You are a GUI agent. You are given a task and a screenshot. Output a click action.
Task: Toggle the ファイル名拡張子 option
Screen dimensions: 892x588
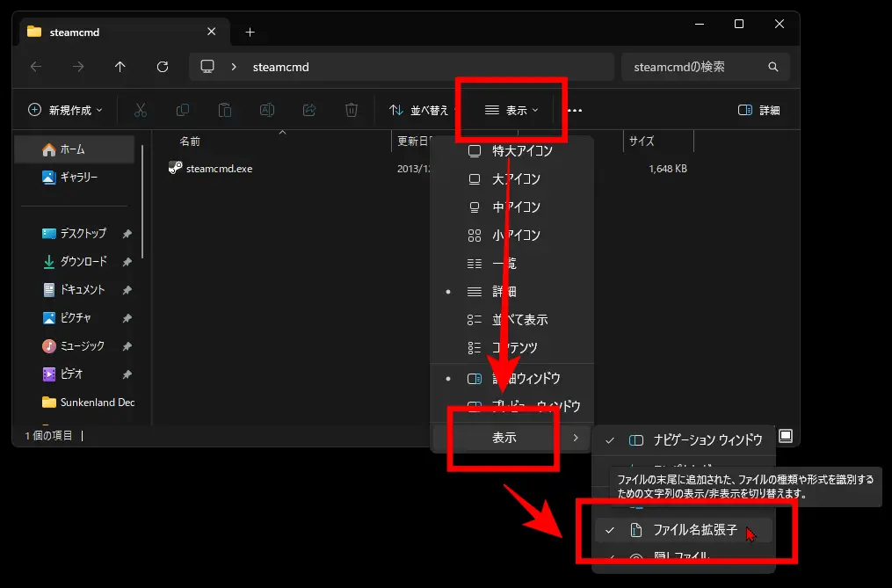pos(683,530)
